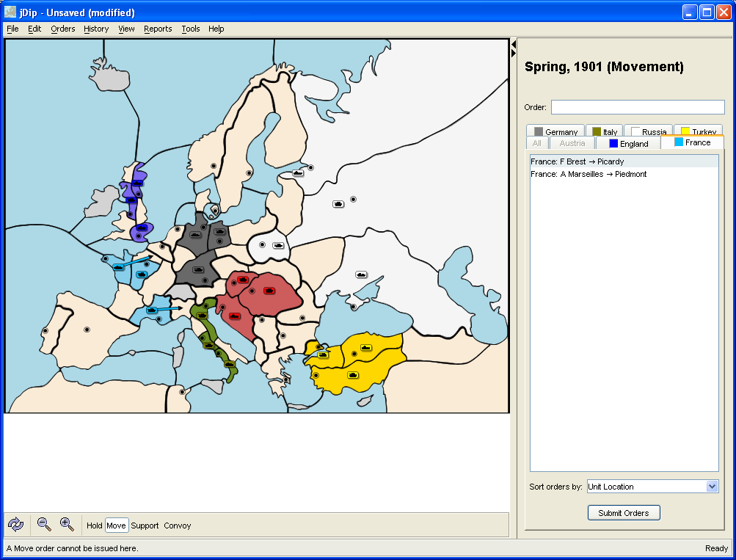Screen dimensions: 736x560
Task: Click 'Spring, 1901 (Movement)' phase heading
Action: point(604,67)
